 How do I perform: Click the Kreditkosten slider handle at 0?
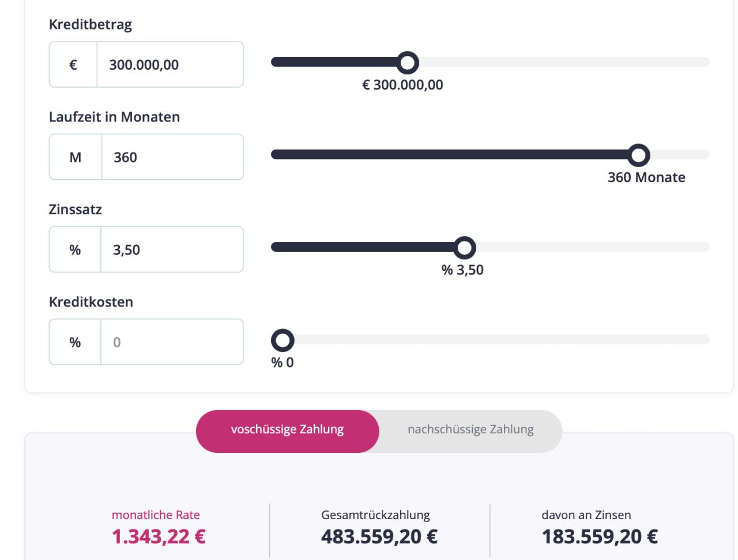pos(283,340)
